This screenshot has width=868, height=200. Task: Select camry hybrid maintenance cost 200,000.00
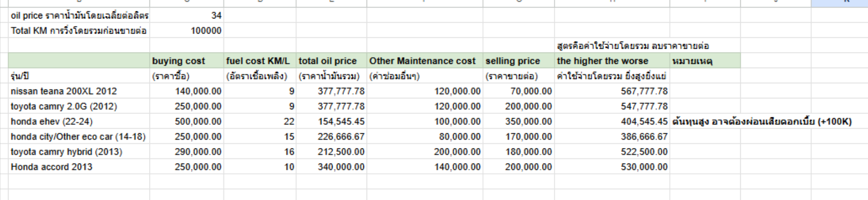(425, 152)
